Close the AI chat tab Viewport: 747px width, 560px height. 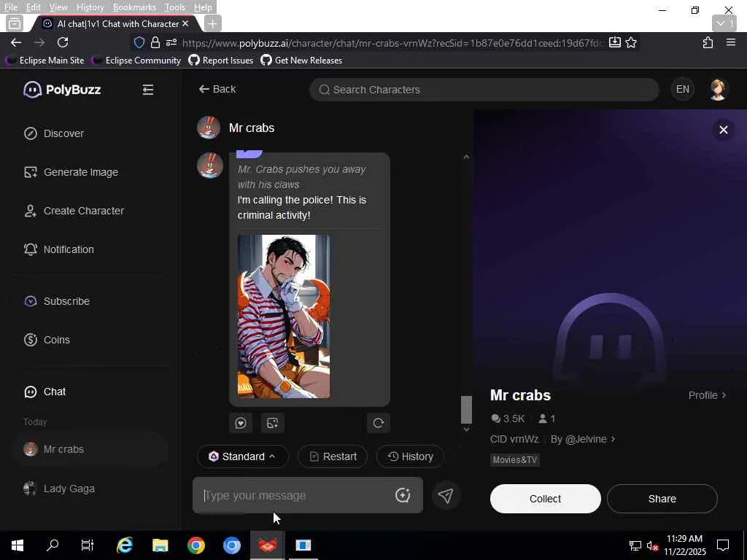tap(185, 23)
